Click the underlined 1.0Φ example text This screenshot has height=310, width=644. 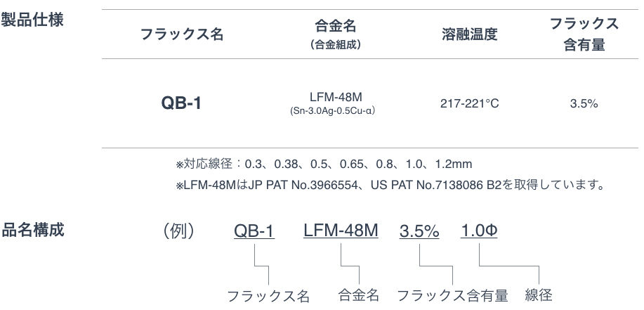pos(479,231)
